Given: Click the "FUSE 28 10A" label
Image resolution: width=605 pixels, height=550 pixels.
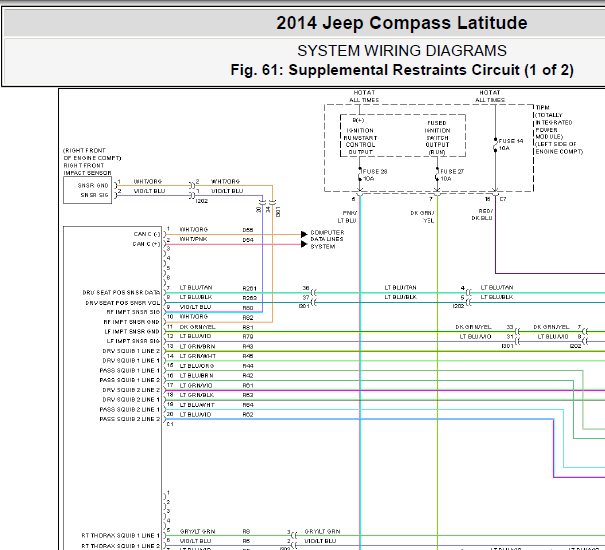Looking at the screenshot, I should click(375, 175).
